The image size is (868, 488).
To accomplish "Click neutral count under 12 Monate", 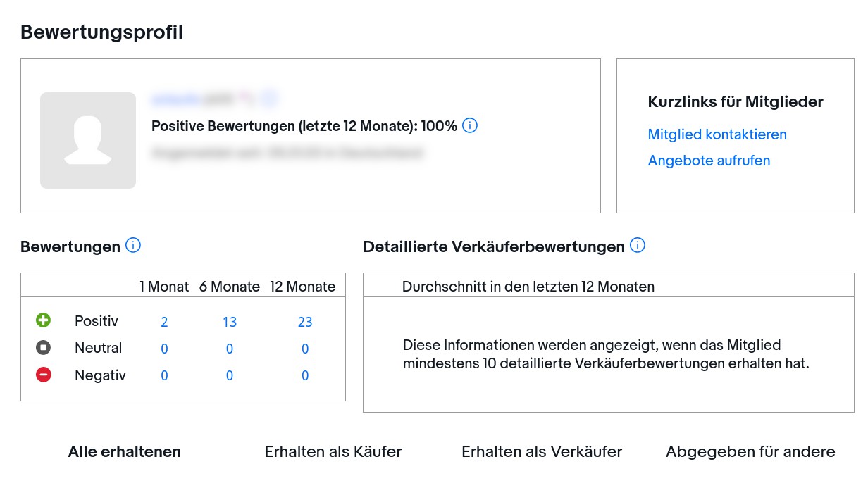I will (305, 349).
